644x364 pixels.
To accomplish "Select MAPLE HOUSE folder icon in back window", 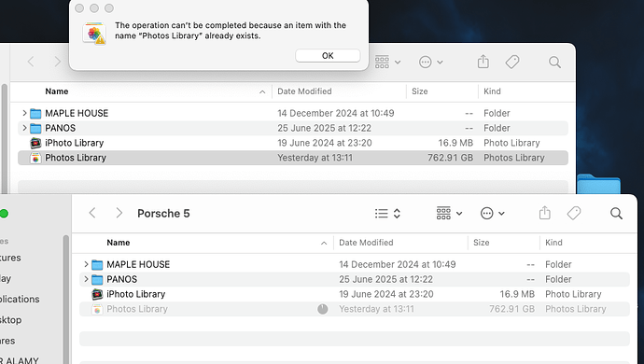I will pyautogui.click(x=35, y=113).
